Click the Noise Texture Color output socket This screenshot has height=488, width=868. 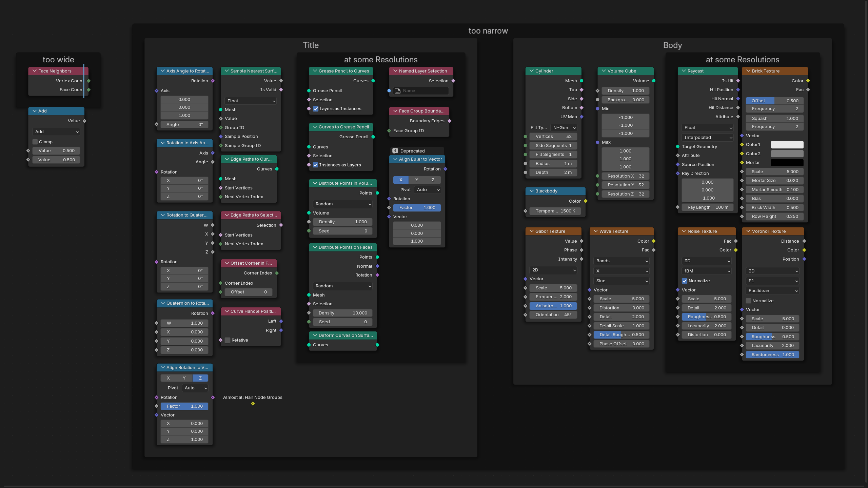[x=736, y=250]
